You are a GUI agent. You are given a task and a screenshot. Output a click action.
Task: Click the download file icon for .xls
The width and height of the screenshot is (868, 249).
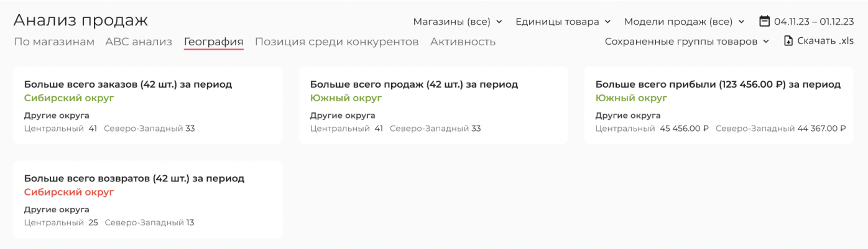tap(788, 41)
